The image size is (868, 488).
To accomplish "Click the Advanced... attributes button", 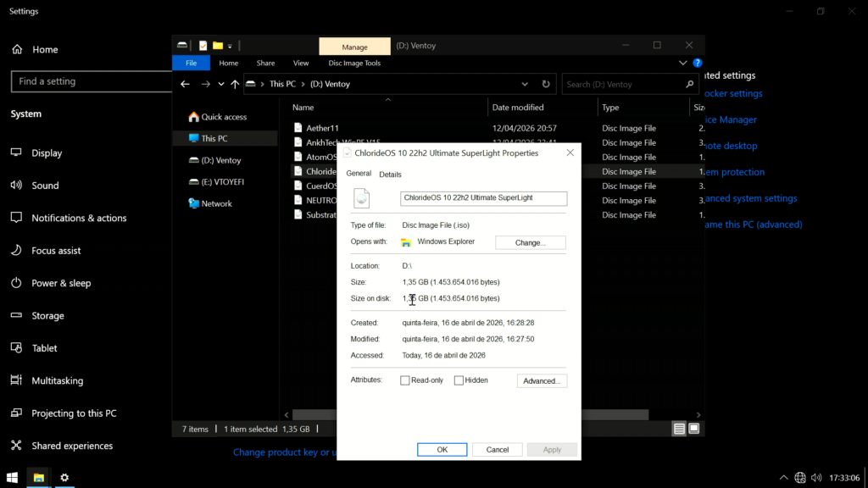I will pos(542,381).
